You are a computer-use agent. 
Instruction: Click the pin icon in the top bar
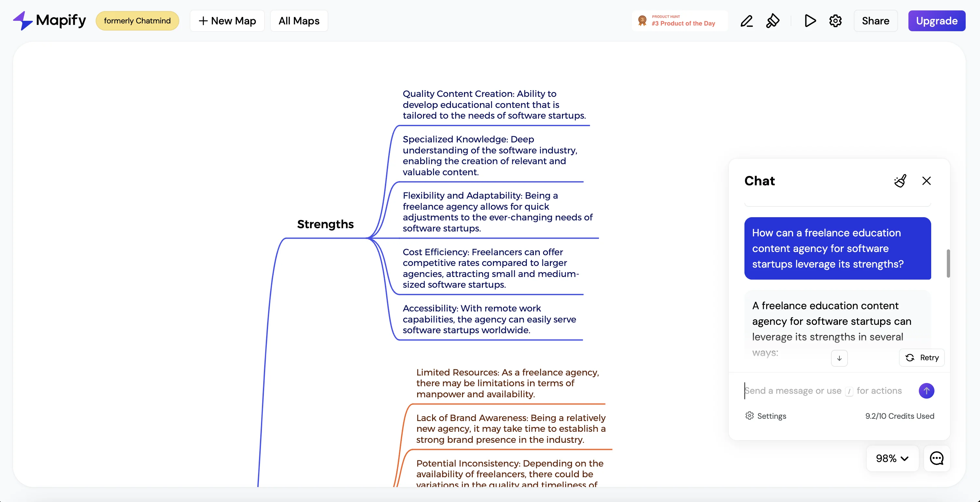point(772,21)
